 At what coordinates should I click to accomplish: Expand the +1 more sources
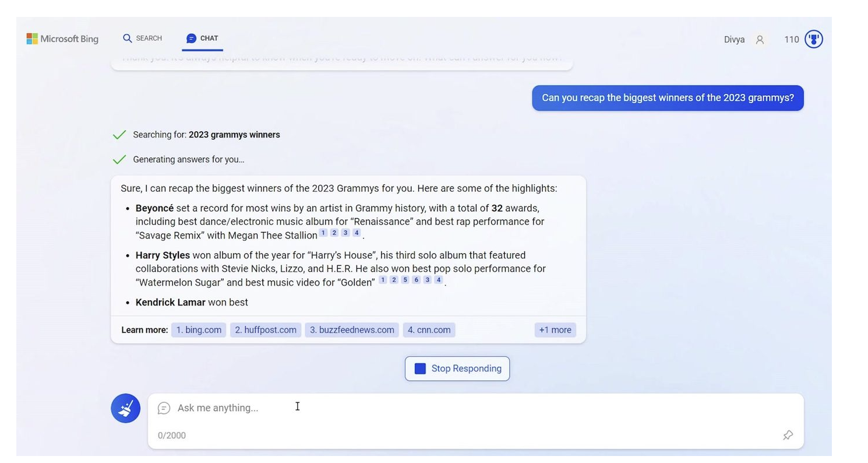click(x=555, y=330)
